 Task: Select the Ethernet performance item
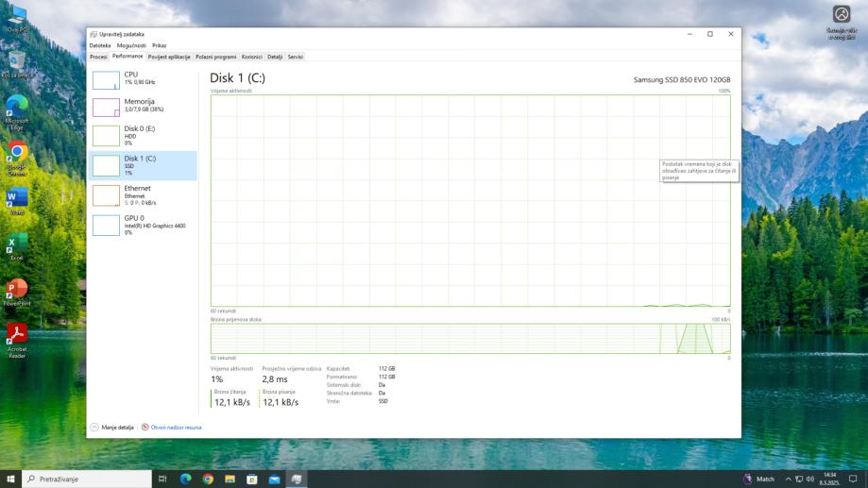click(143, 195)
